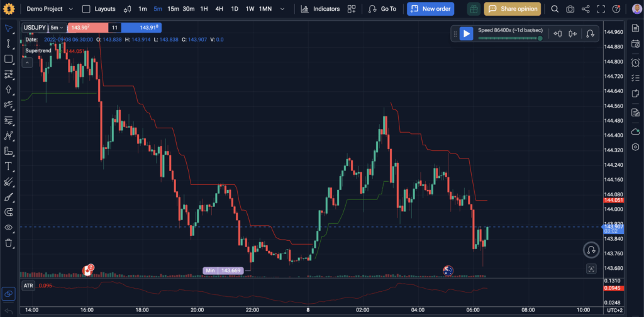The width and height of the screenshot is (644, 317).
Task: Click the gear logo home icon
Action: click(9, 9)
